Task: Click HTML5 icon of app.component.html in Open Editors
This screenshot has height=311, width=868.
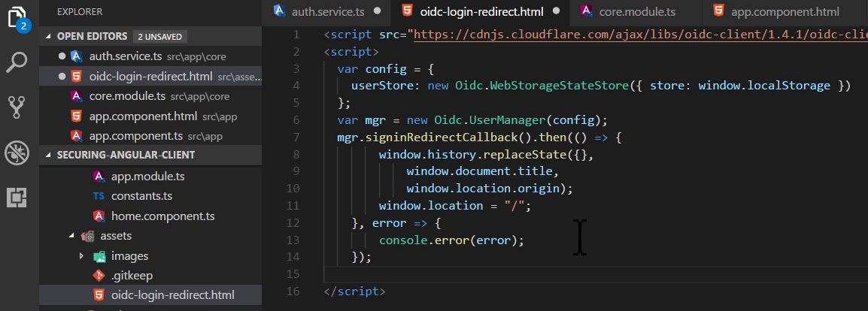Action: pyautogui.click(x=77, y=116)
